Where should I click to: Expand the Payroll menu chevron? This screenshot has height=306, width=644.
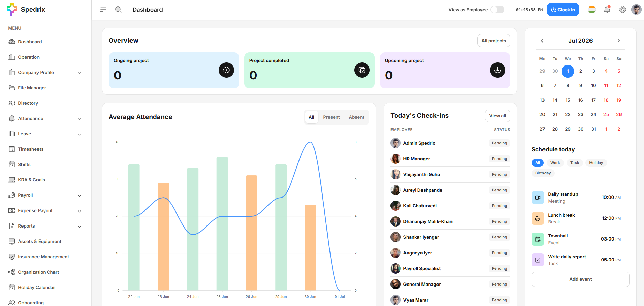[79, 195]
